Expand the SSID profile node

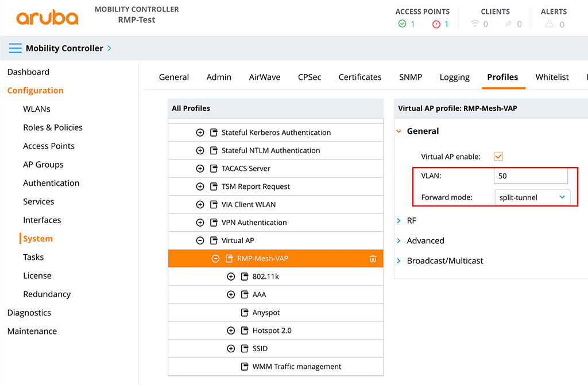231,348
